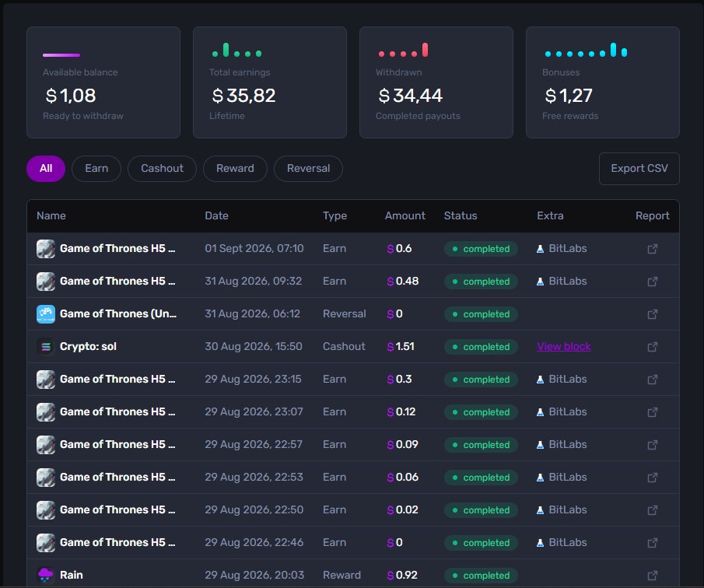Screen dimensions: 704x588
Task: Filter transactions by Earn
Action: [96, 168]
